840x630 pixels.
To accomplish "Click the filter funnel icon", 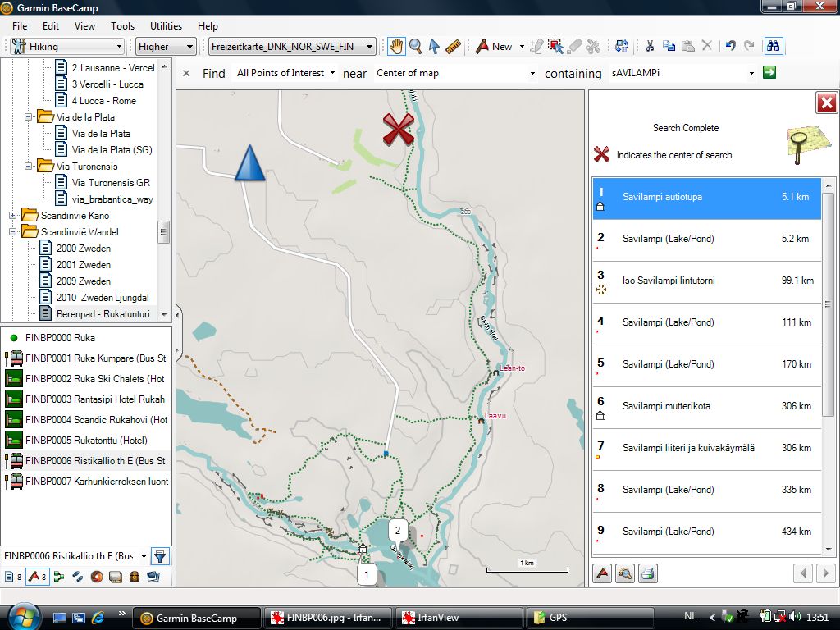I will point(160,556).
